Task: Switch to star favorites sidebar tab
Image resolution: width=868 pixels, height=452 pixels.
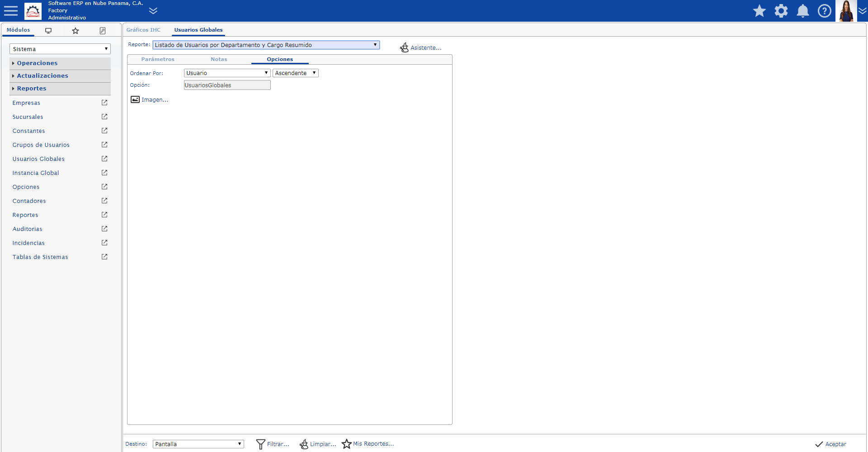Action: [x=75, y=31]
